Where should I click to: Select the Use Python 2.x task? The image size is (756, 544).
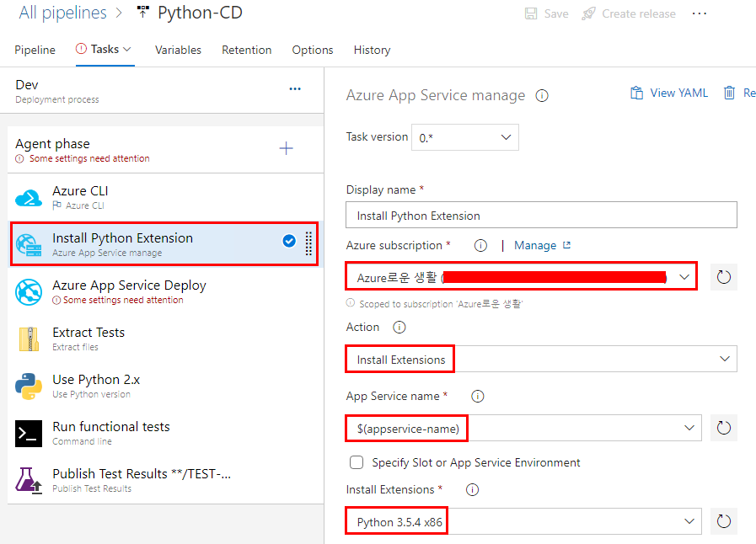coord(165,387)
